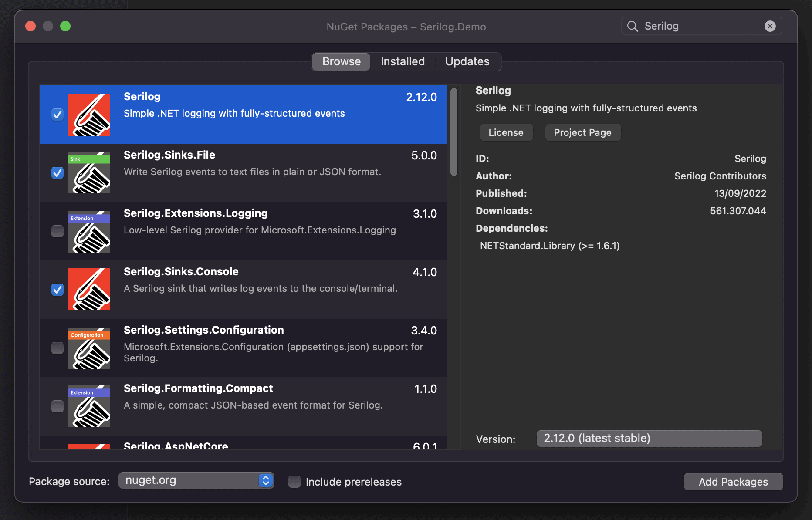
Task: Click version 3.4.0 of Serilog.Settings.Configuration
Action: pos(424,331)
